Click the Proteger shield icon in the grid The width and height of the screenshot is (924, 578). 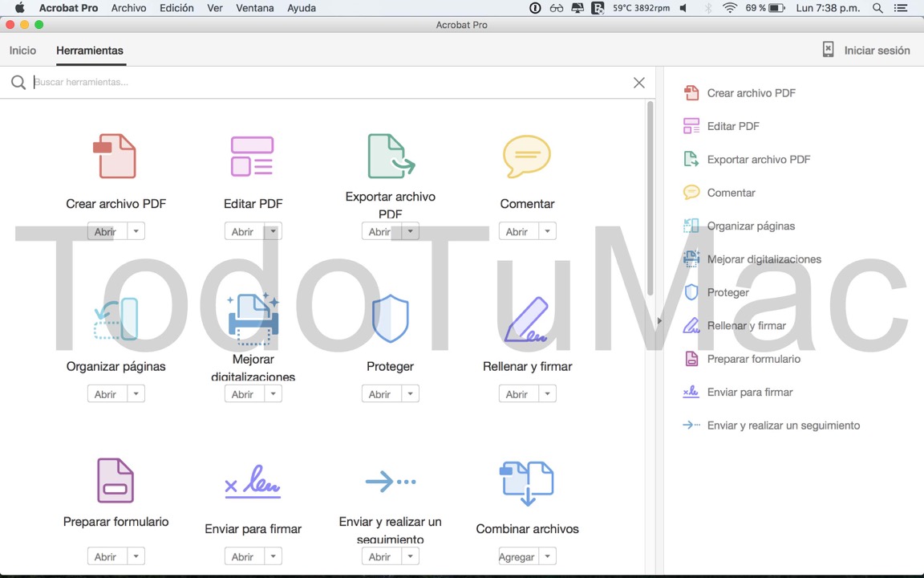click(x=390, y=319)
